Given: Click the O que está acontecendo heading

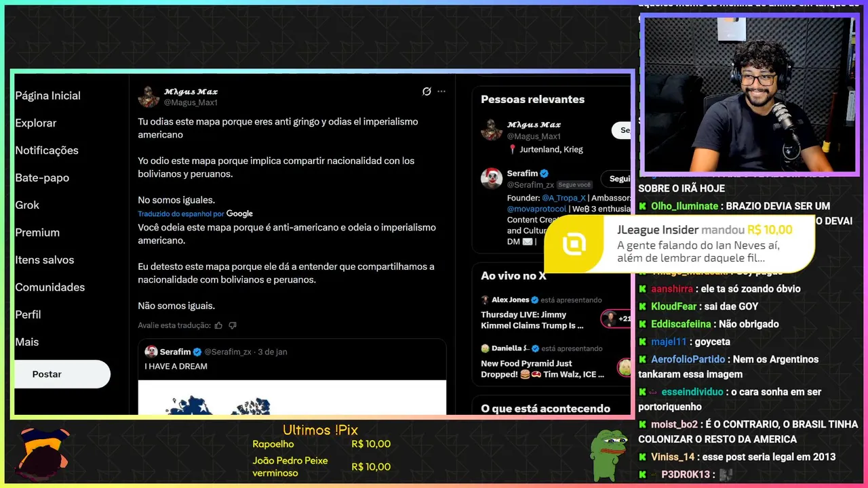Looking at the screenshot, I should (545, 408).
